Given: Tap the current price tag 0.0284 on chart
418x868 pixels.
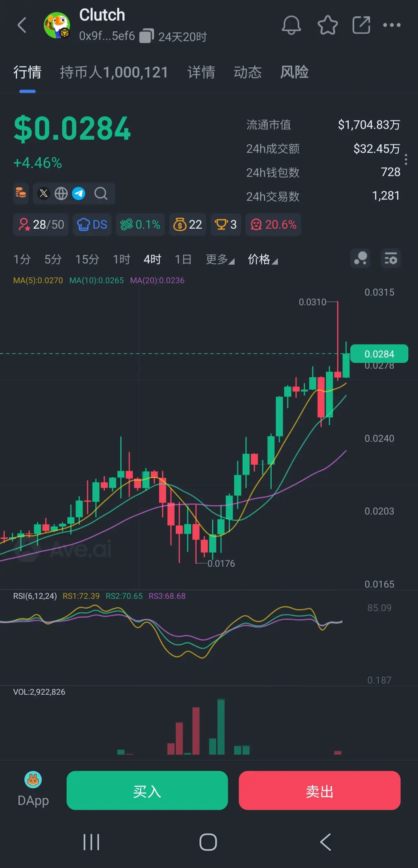Looking at the screenshot, I should [379, 354].
